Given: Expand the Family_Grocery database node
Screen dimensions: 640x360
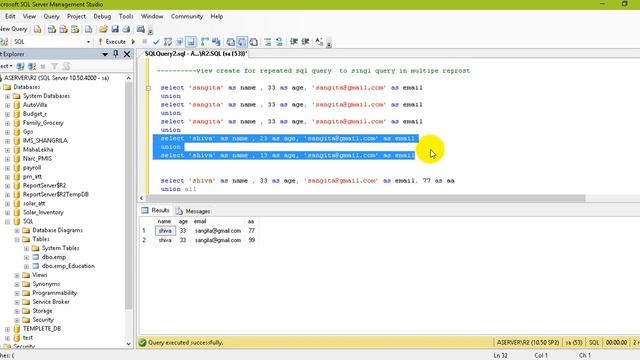Looking at the screenshot, I should click(x=7, y=123).
